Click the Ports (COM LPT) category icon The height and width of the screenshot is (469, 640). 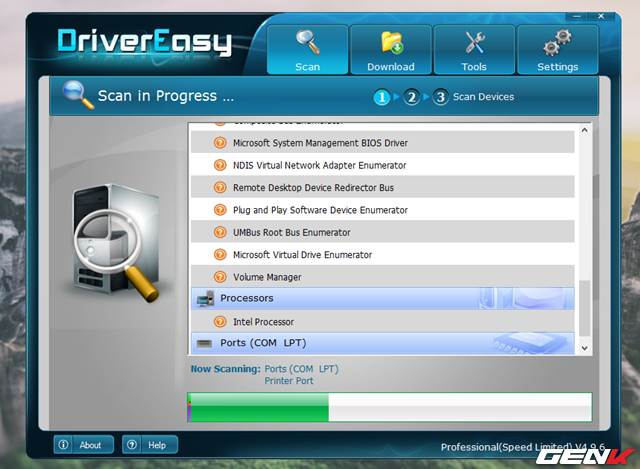click(205, 343)
